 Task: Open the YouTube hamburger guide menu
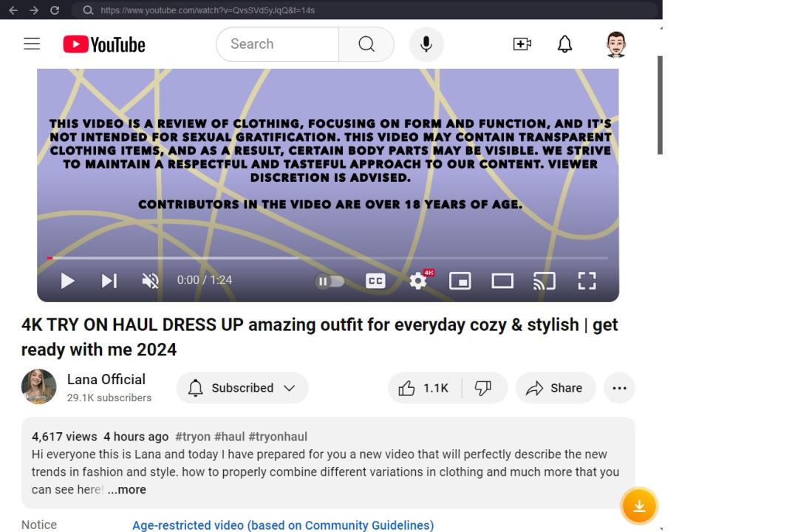coord(32,44)
